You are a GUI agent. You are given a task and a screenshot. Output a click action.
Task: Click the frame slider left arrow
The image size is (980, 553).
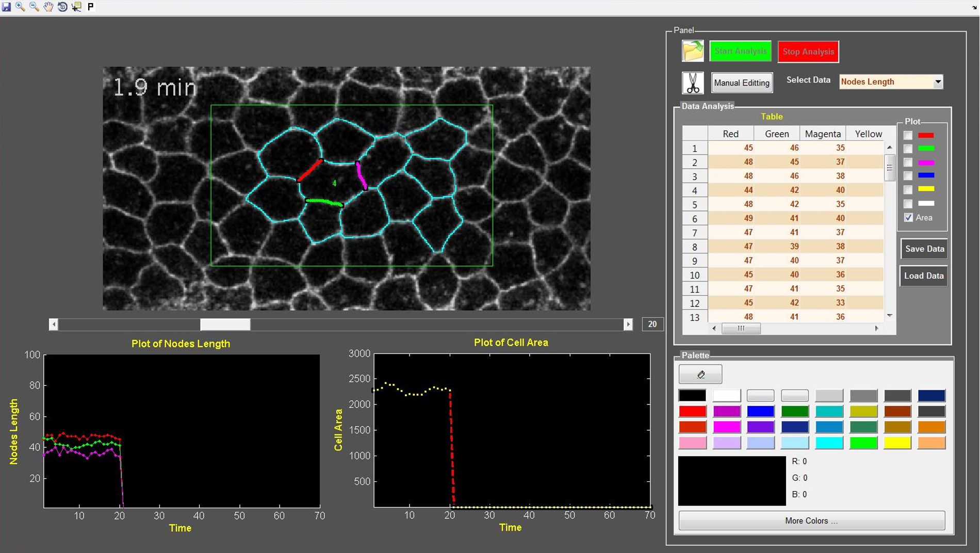click(54, 324)
